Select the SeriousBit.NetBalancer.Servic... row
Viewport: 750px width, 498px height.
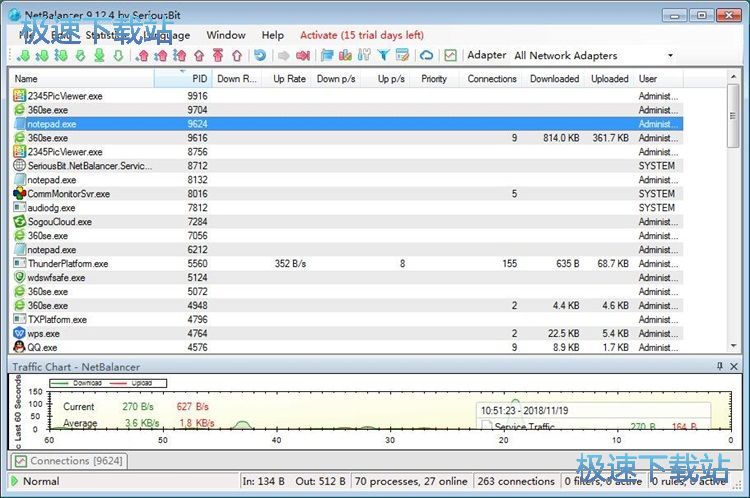[x=347, y=166]
